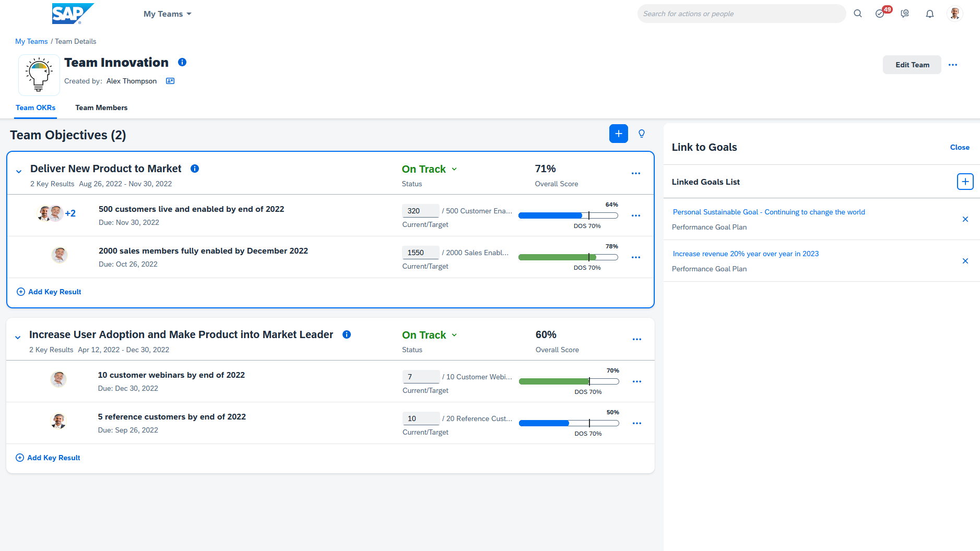
Task: Click progress bar for 2000 sales members
Action: click(568, 257)
